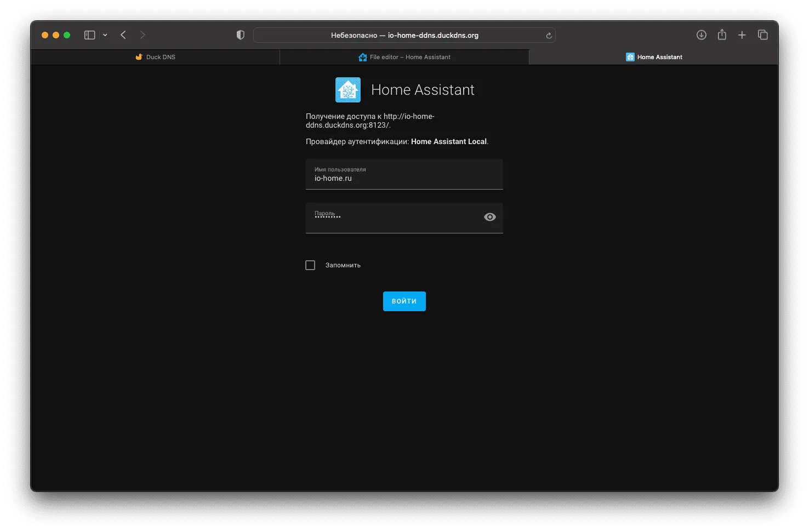Reload the page with refresh icon
This screenshot has width=809, height=532.
point(549,36)
